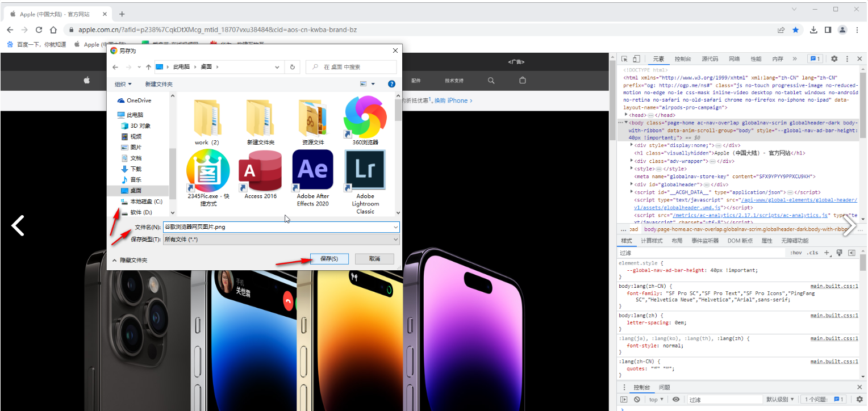The image size is (868, 411).
Task: Bookmark page with the star icon
Action: pyautogui.click(x=796, y=30)
